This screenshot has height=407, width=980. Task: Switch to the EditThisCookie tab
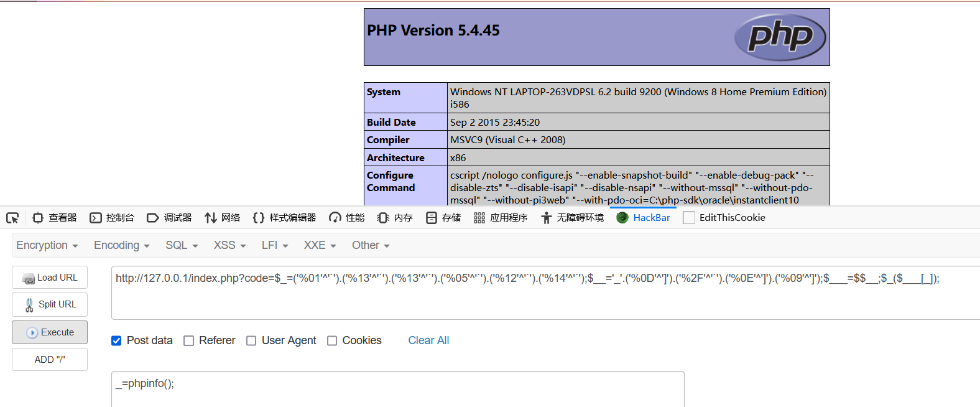click(x=724, y=218)
